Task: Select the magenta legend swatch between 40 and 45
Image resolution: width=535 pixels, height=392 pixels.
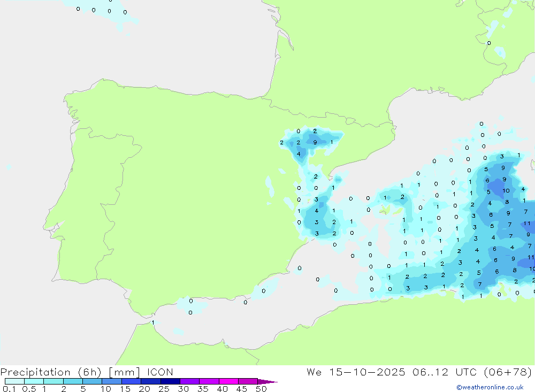Action: point(228,381)
